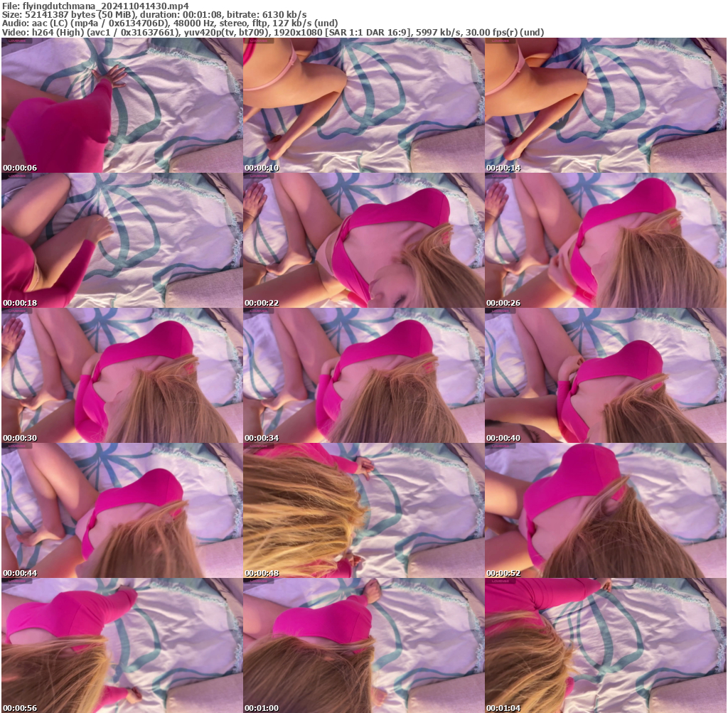Open the thumbnail at timestamp 00:00:06
Image resolution: width=728 pixels, height=713 pixels.
121,107
